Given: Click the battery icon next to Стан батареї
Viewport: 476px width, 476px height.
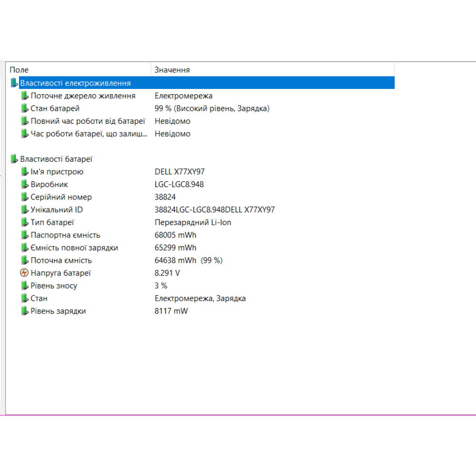Looking at the screenshot, I should [25, 109].
